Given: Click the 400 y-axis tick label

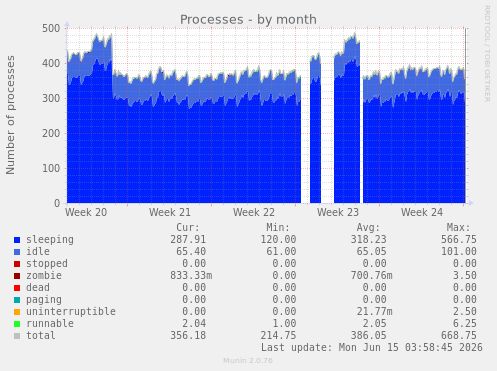Looking at the screenshot, I should point(51,63).
